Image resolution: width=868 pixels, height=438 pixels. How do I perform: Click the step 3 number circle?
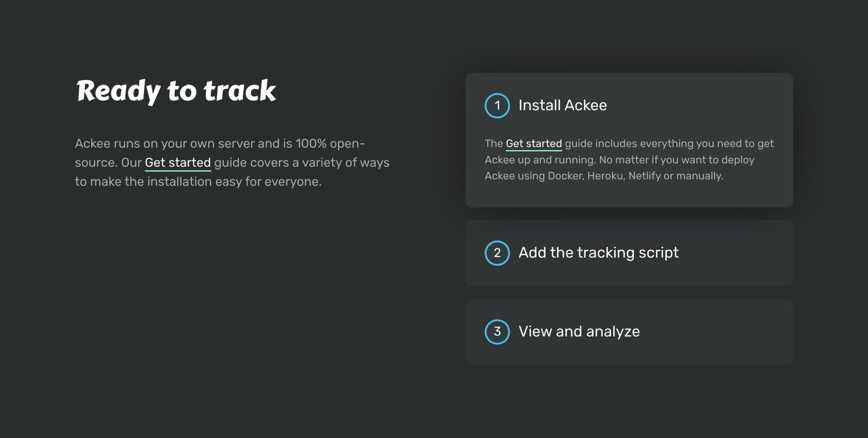(x=497, y=332)
